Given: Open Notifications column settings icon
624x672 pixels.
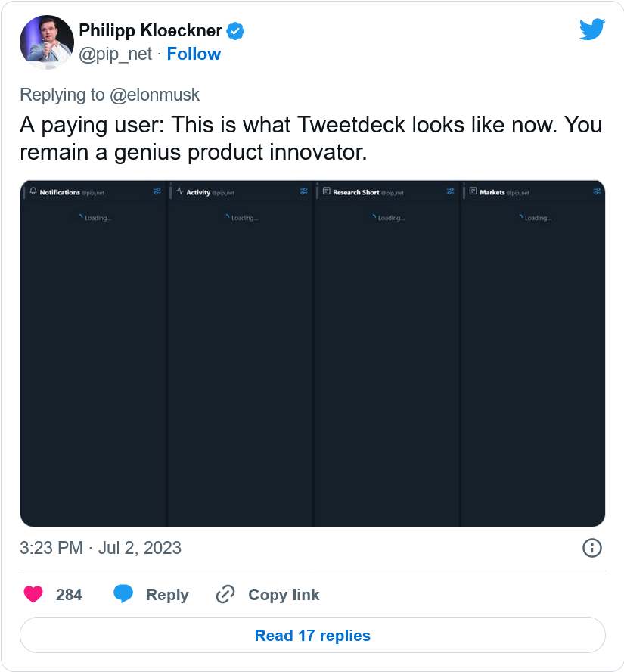Looking at the screenshot, I should pyautogui.click(x=157, y=192).
